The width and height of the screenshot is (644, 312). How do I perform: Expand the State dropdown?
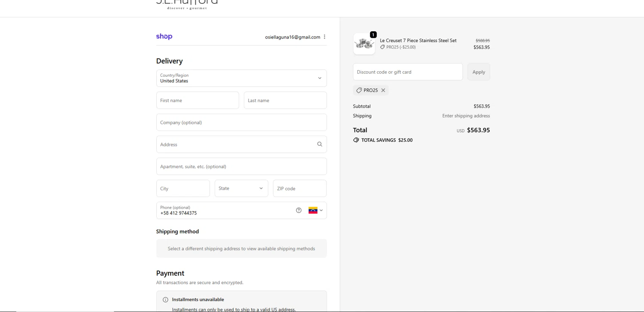pos(241,188)
